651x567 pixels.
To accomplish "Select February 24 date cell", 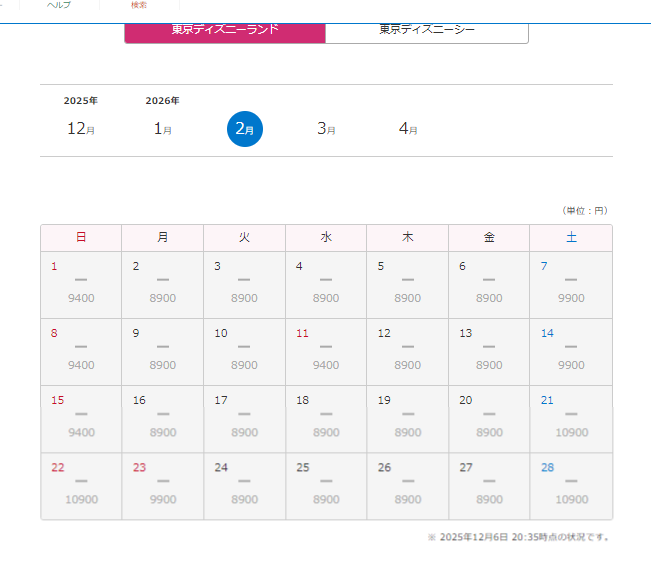I will pyautogui.click(x=244, y=486).
